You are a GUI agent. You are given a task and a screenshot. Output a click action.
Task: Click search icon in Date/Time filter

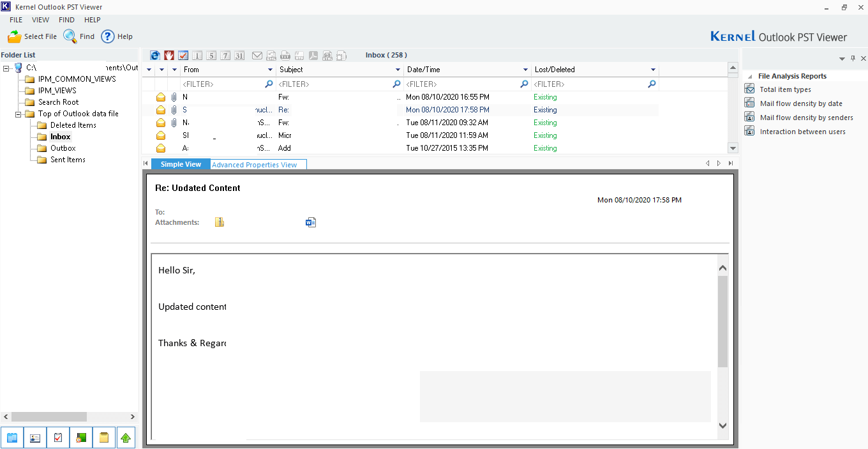click(524, 84)
